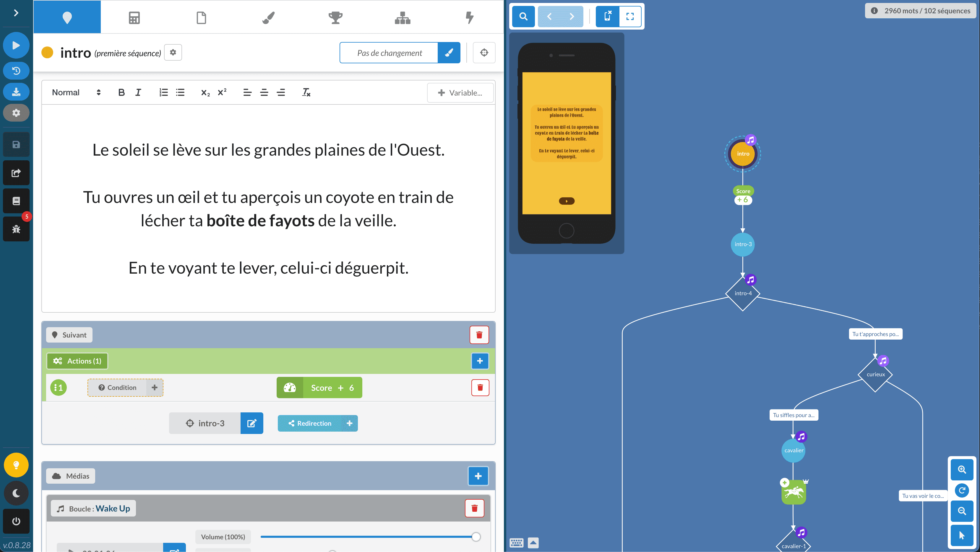Select the intro-3 node in graph
Viewport: 980px width, 552px height.
point(743,244)
